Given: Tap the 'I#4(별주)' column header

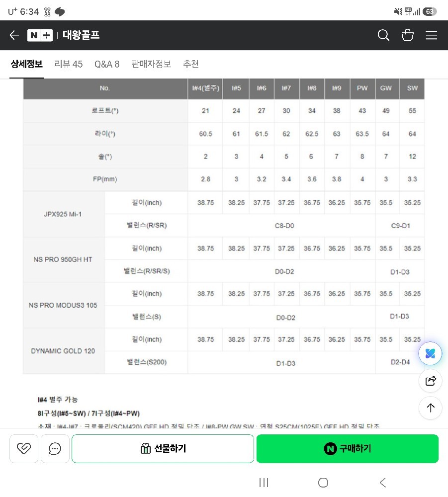Looking at the screenshot, I should [x=205, y=88].
